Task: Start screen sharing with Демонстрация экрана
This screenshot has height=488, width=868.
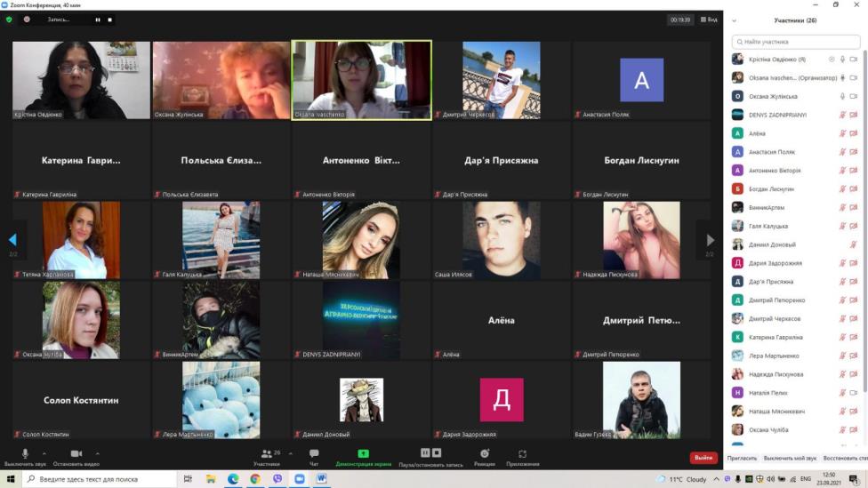Action: (363, 458)
